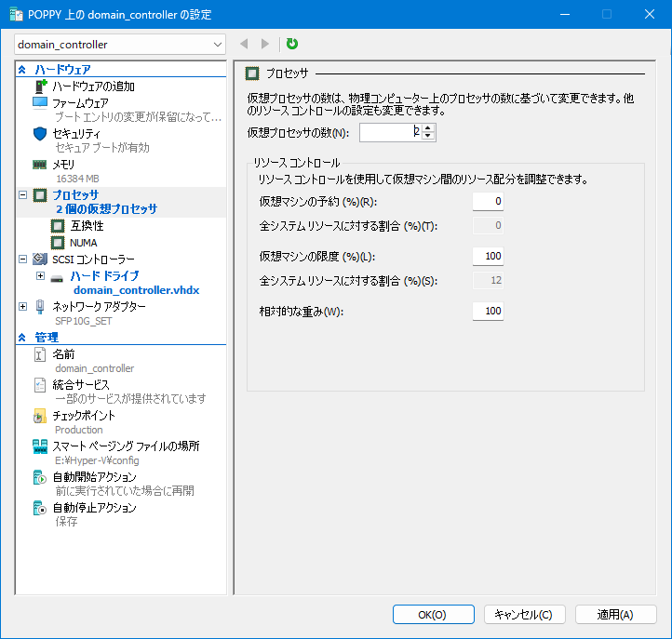672x639 pixels.
Task: Select ネットワーク アダプター in the tree
Action: click(x=99, y=307)
